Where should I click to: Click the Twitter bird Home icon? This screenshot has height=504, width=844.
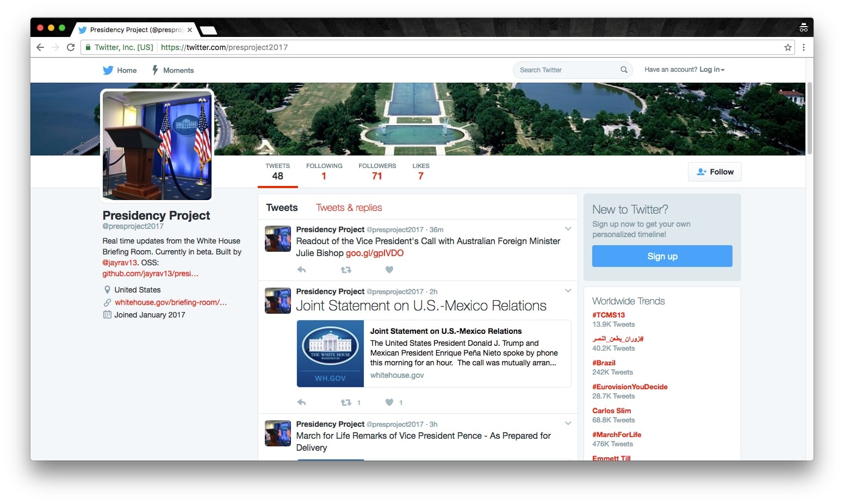point(108,70)
